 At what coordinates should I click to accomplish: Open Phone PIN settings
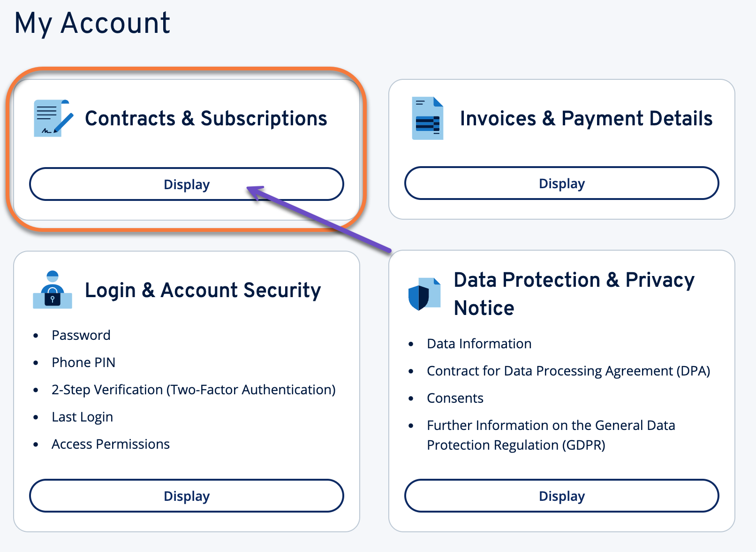click(83, 362)
